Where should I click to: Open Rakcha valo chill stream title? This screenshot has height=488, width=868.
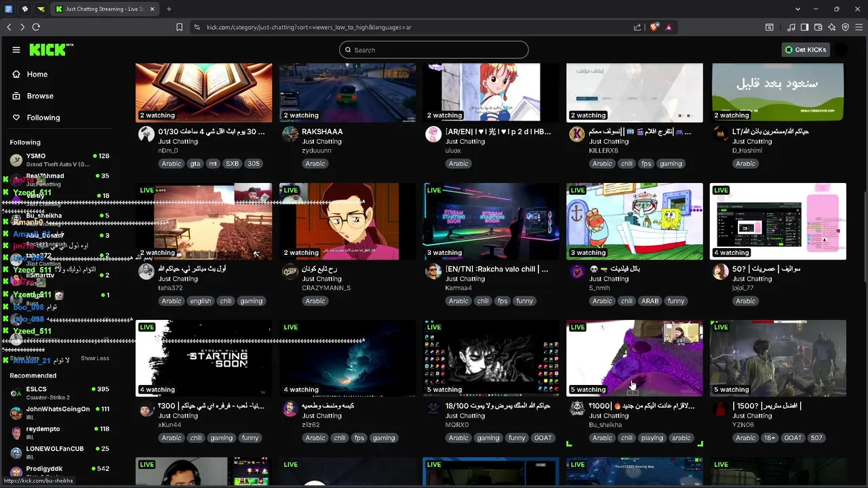496,269
